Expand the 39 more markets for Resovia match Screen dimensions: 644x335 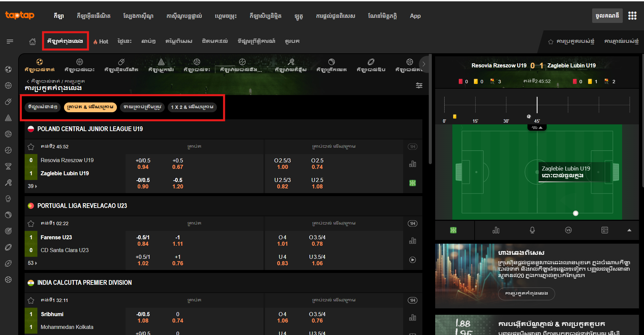tap(32, 186)
